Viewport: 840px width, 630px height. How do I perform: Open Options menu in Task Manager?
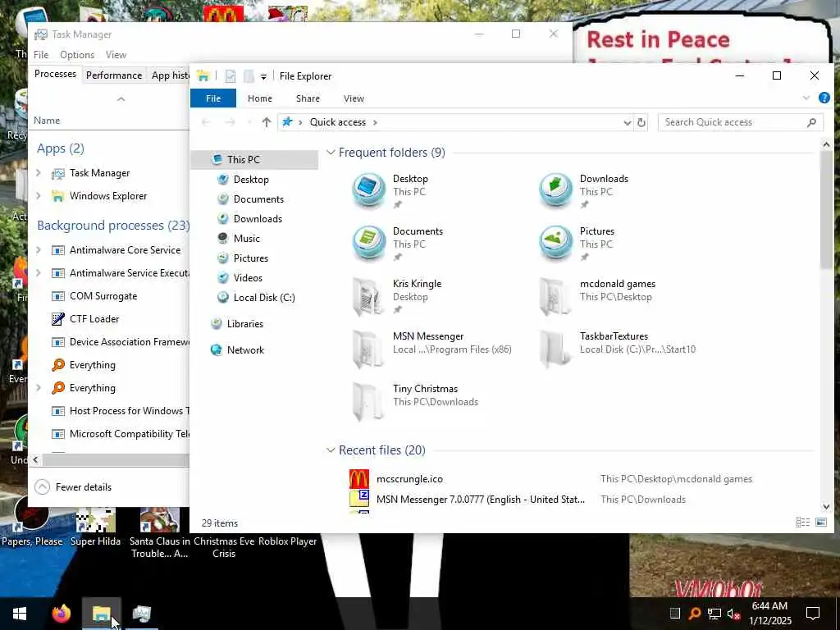[x=77, y=55]
